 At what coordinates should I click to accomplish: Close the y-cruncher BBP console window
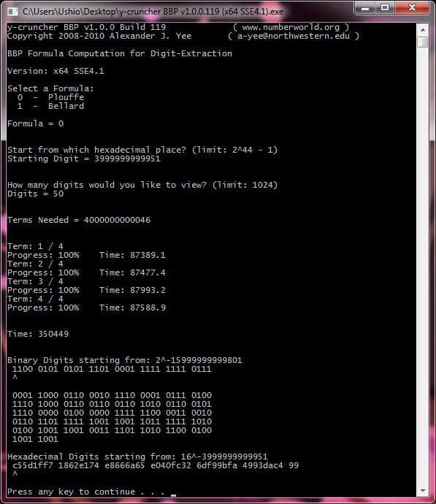pyautogui.click(x=412, y=8)
